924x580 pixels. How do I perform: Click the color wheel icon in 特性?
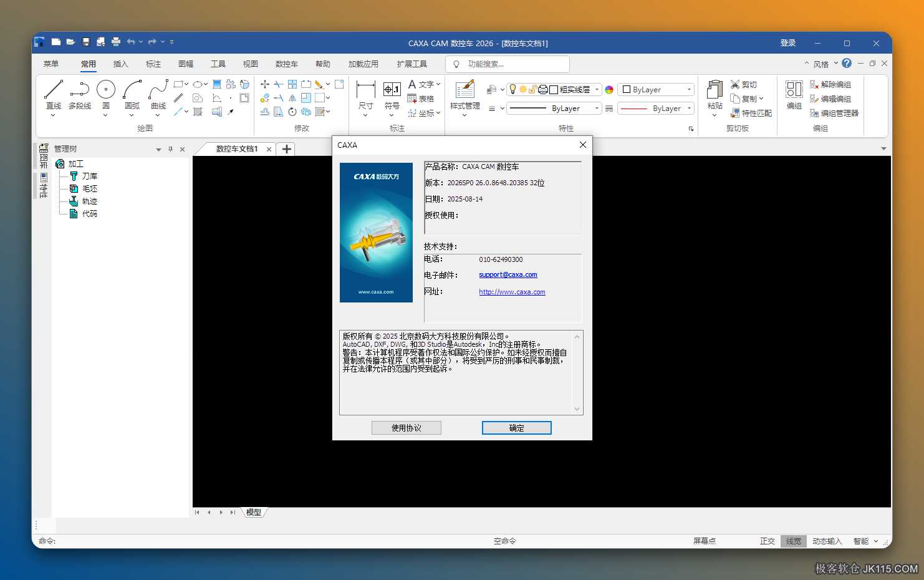tap(609, 90)
